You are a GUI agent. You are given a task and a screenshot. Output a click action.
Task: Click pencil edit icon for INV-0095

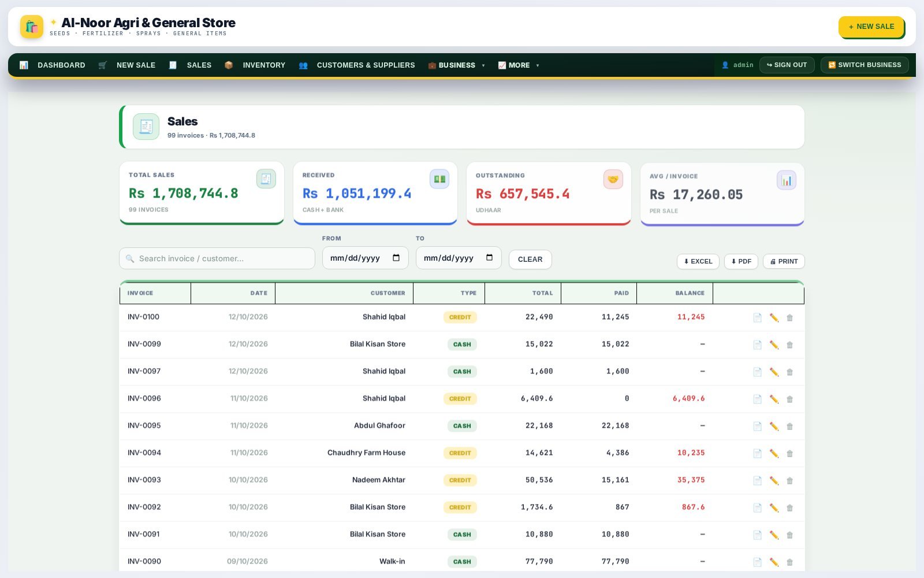point(774,426)
